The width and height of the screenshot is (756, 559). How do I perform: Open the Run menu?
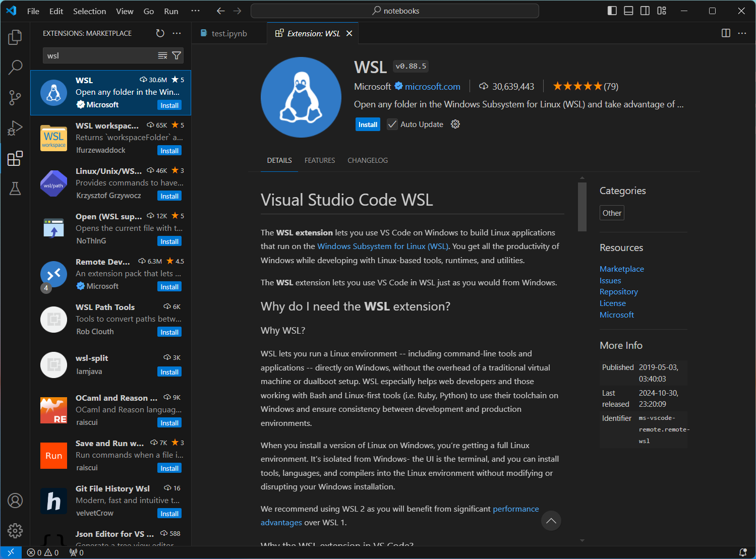[171, 11]
